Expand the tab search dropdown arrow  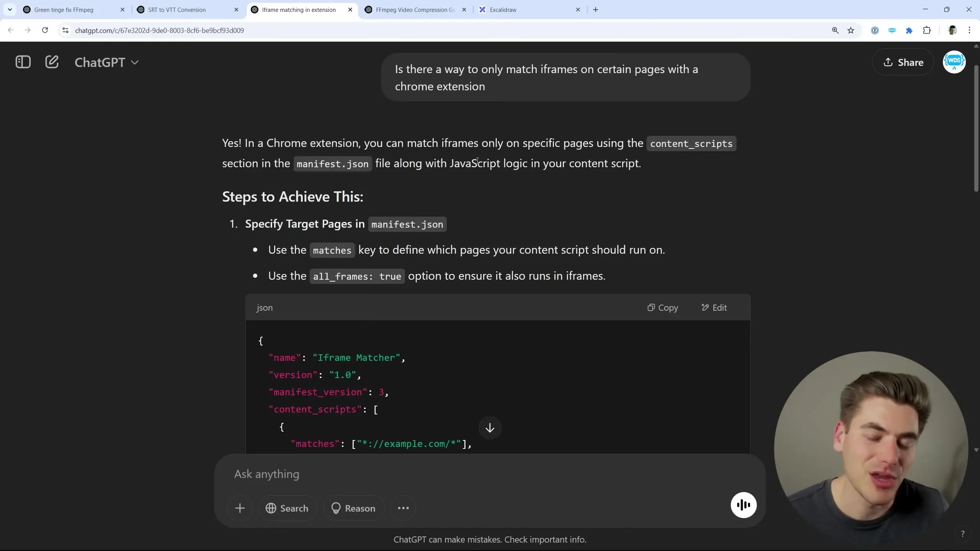point(10,10)
